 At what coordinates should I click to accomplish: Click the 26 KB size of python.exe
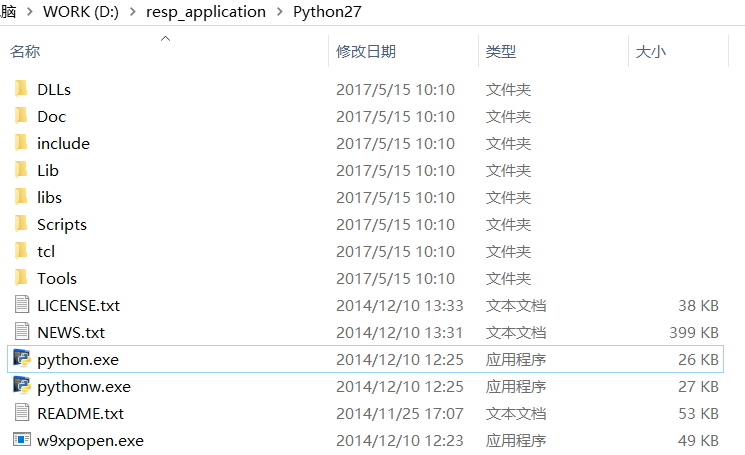698,360
